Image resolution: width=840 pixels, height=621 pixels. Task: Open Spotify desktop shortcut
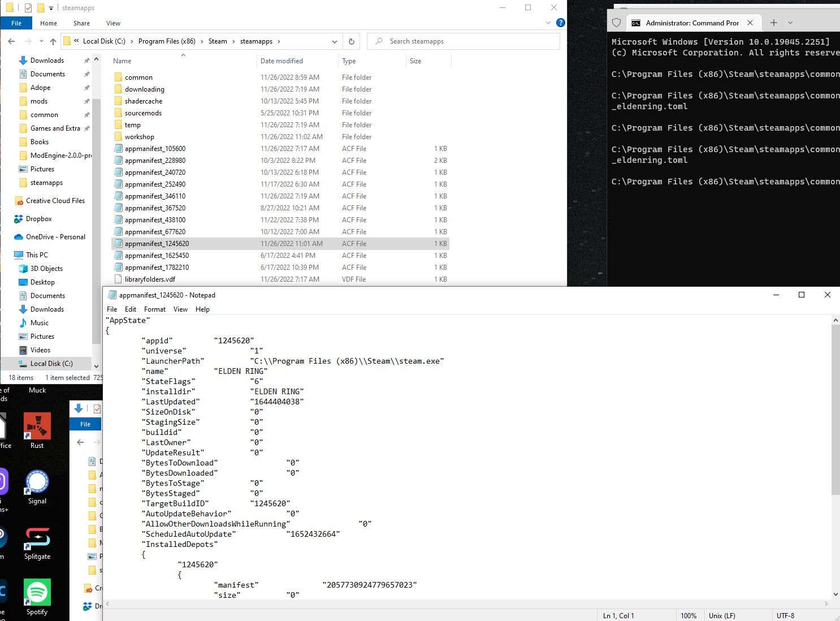(37, 597)
